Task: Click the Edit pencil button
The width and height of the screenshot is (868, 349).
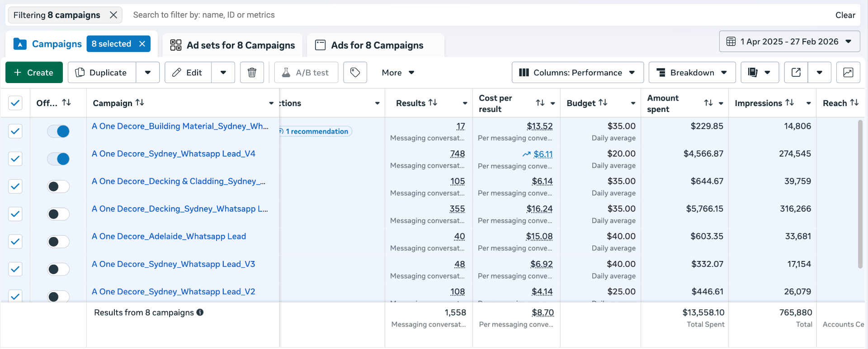Action: pyautogui.click(x=188, y=73)
